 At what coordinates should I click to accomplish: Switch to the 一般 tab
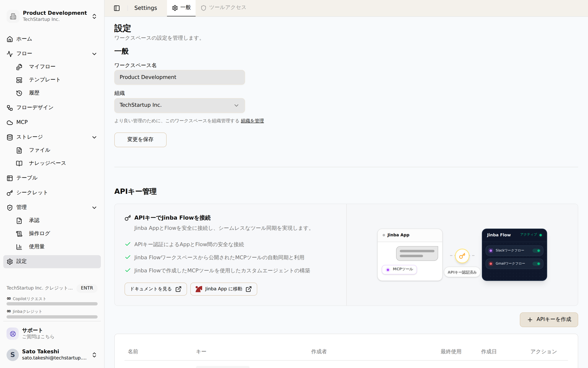click(181, 8)
